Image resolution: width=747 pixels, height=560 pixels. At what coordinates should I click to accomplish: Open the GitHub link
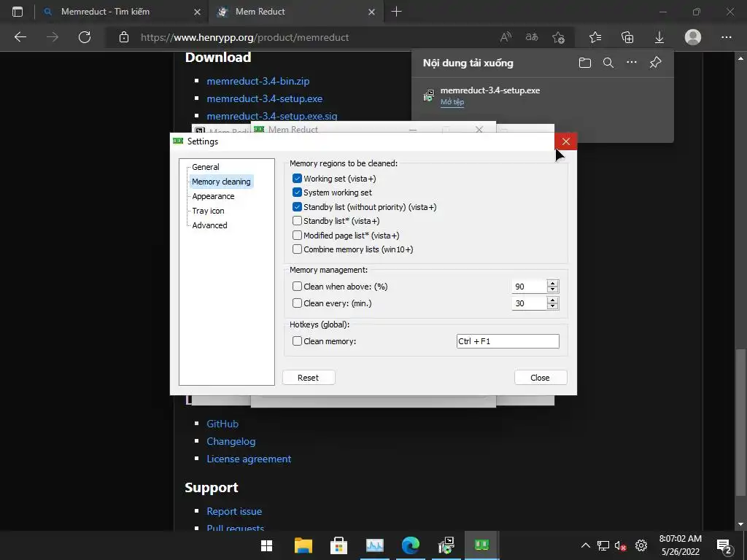(222, 424)
